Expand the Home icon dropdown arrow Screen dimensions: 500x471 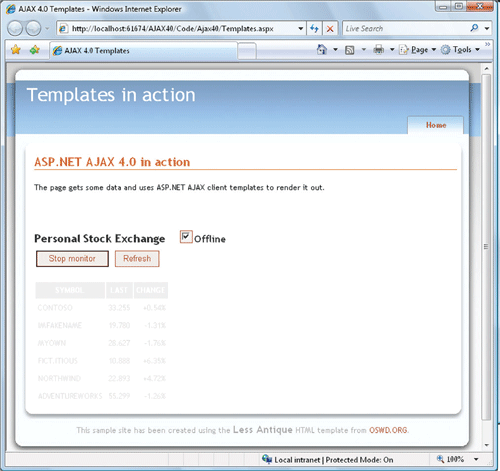pyautogui.click(x=335, y=50)
